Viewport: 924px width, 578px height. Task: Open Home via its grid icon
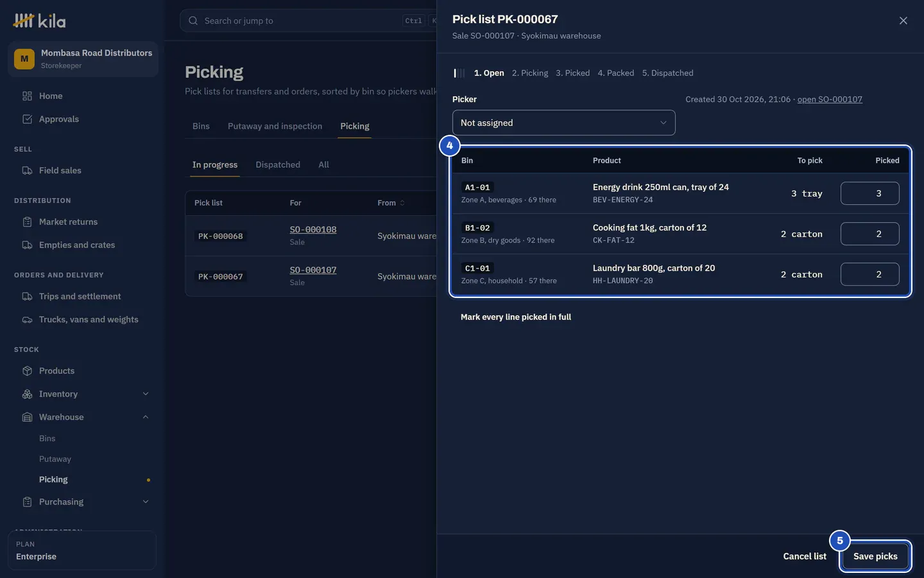(x=27, y=96)
